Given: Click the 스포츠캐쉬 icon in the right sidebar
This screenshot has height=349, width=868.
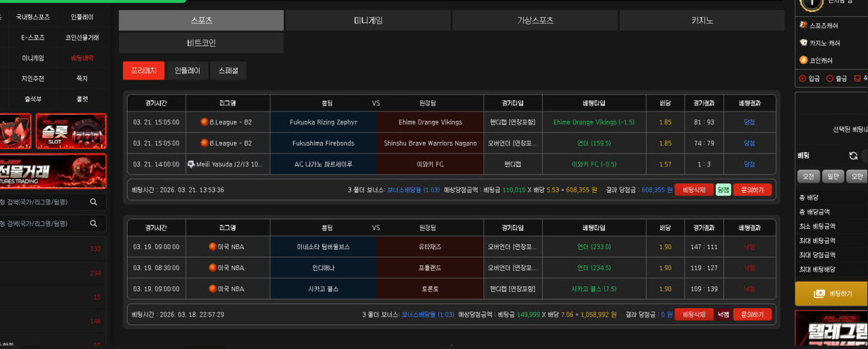Looking at the screenshot, I should [x=804, y=25].
